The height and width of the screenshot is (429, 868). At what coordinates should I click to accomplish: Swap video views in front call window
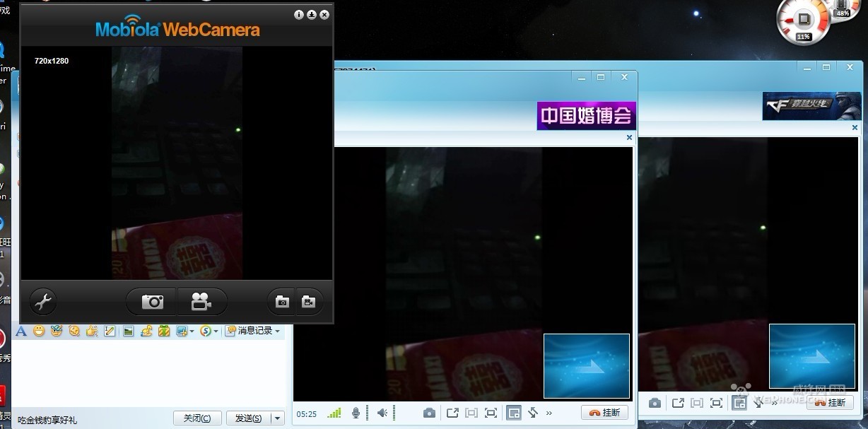tap(533, 413)
